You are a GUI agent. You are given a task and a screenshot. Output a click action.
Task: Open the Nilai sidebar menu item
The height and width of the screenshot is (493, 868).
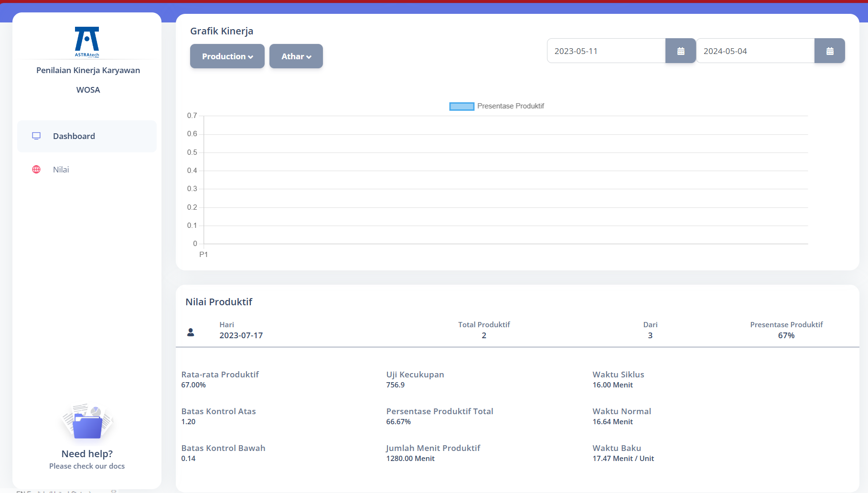(x=61, y=170)
